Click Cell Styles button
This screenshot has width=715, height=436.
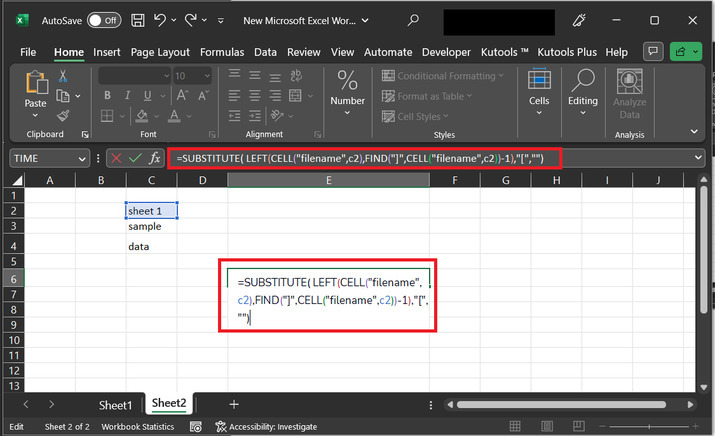415,116
